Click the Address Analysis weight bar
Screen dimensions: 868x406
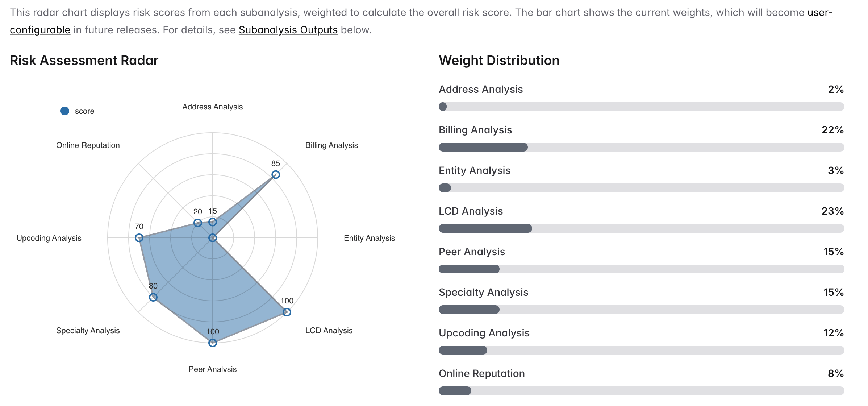coord(641,107)
